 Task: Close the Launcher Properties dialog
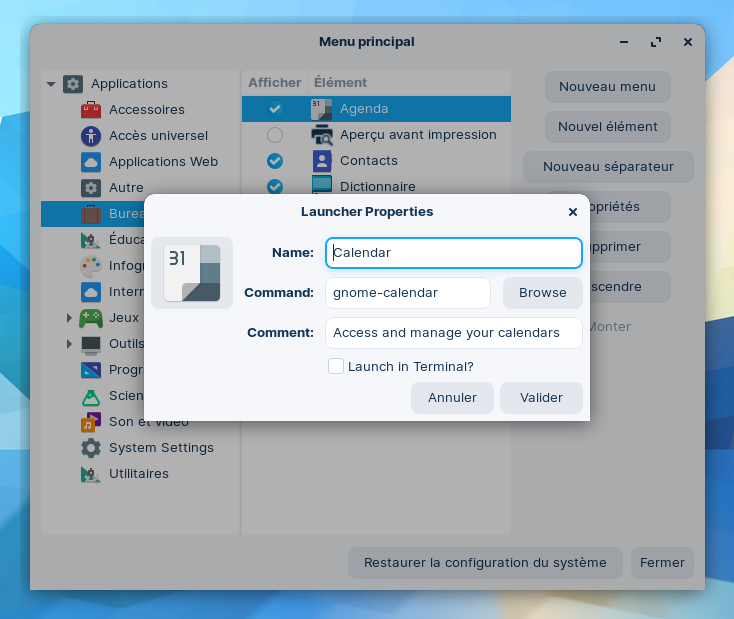tap(572, 212)
